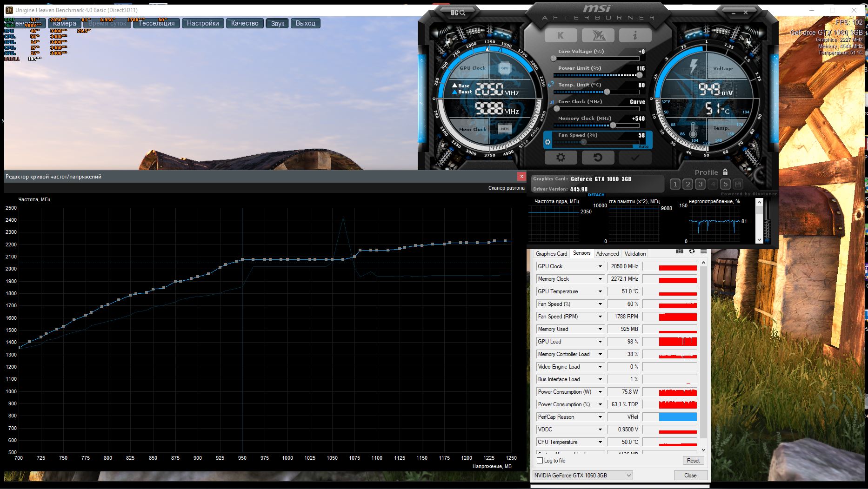
Task: Expand the PerfCap Reason sensor dropdown
Action: pos(600,417)
